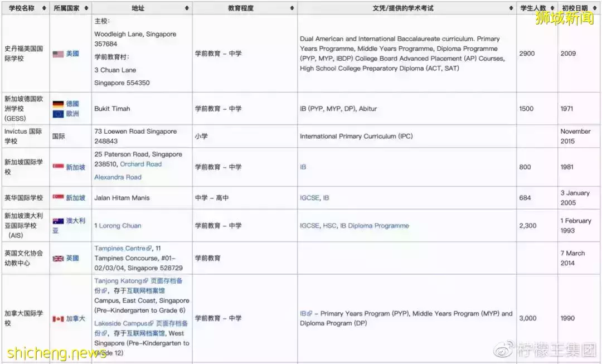Click external link icon next to IB in Canadian row
The image size is (602, 364).
tap(310, 314)
